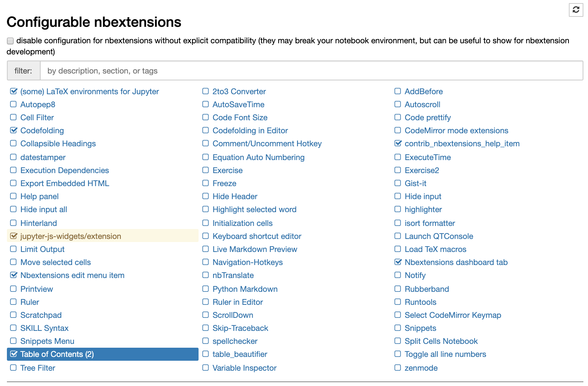Screen dimensions: 588x386
Task: Select the Limit Output extension
Action: (x=43, y=249)
